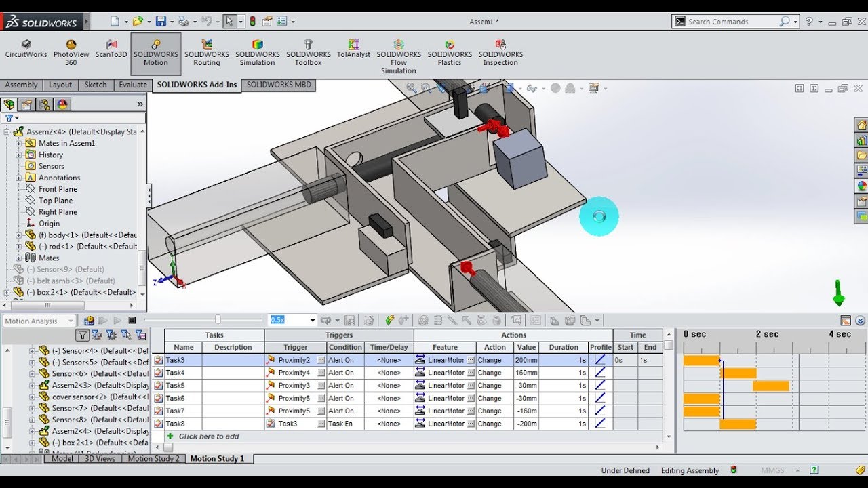The image size is (868, 488).
Task: Click the Print icon
Action: click(183, 22)
